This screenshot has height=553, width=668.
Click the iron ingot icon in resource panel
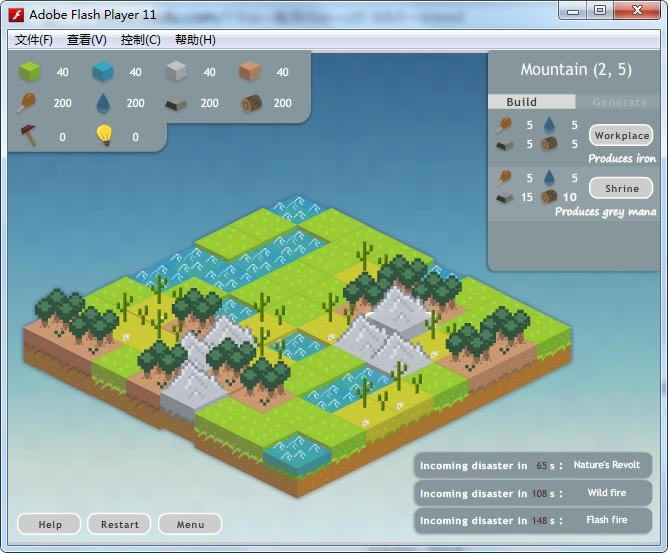pyautogui.click(x=176, y=104)
